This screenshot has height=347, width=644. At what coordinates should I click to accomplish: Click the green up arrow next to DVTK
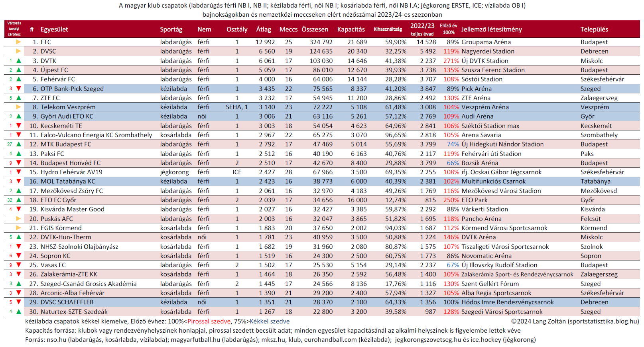[x=18, y=61]
